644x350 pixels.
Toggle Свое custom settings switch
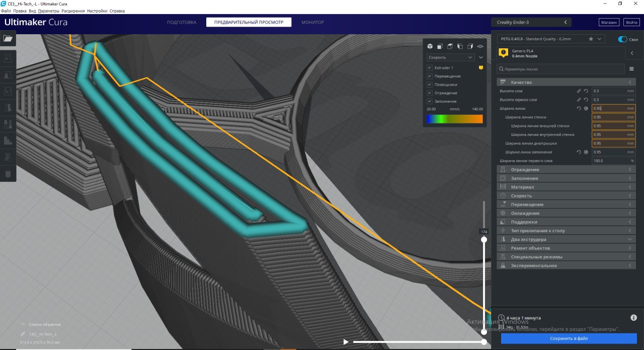623,39
